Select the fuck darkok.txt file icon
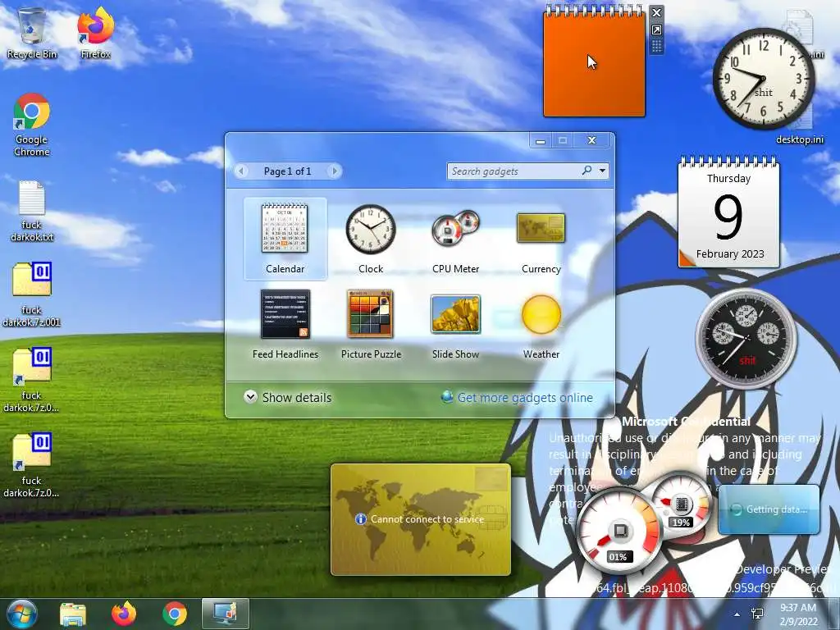Viewport: 840px width, 630px height. [x=32, y=211]
